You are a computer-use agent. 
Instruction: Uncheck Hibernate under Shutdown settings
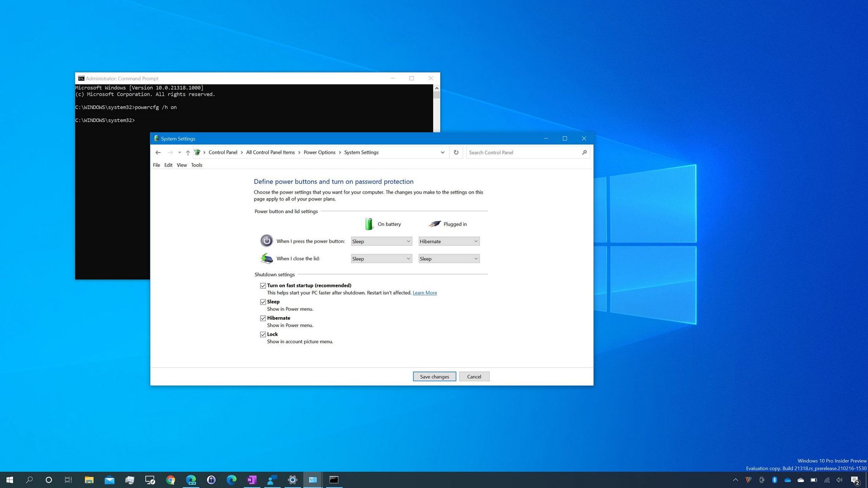click(263, 318)
